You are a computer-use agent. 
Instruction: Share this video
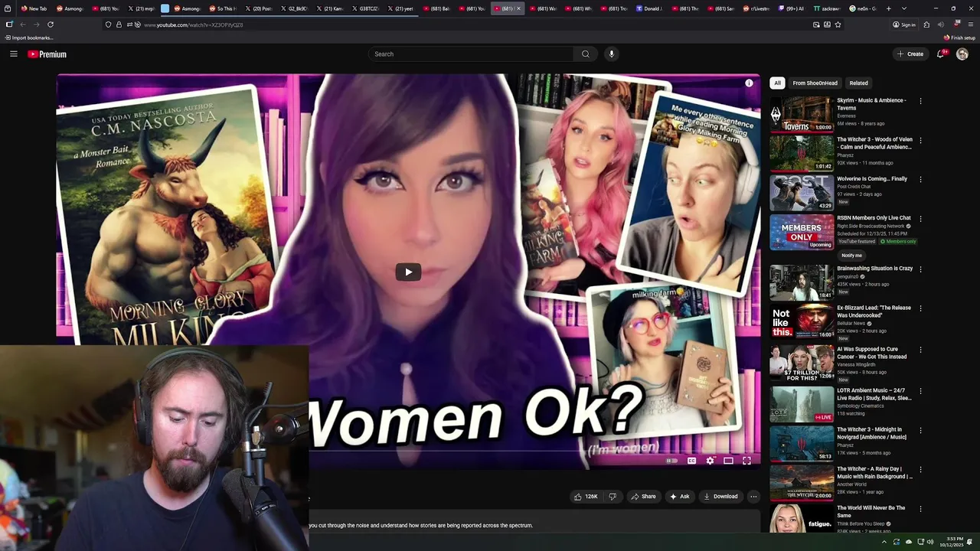point(643,497)
